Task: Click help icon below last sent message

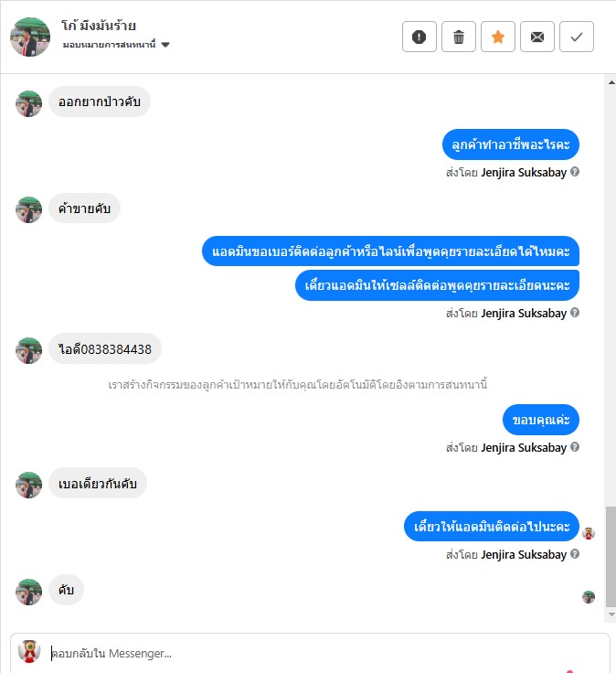Action: pyautogui.click(x=575, y=554)
